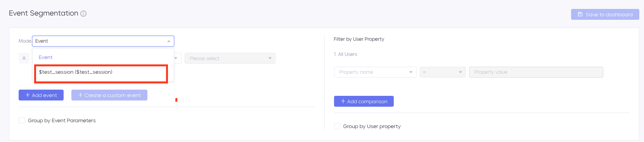Enable Group by User property checkbox
This screenshot has width=644, height=142.
(337, 126)
